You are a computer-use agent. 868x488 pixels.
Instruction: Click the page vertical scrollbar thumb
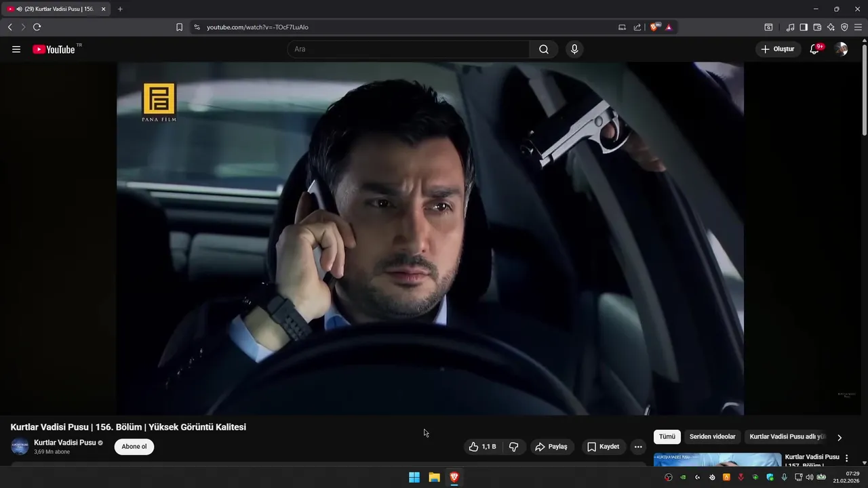[864, 89]
